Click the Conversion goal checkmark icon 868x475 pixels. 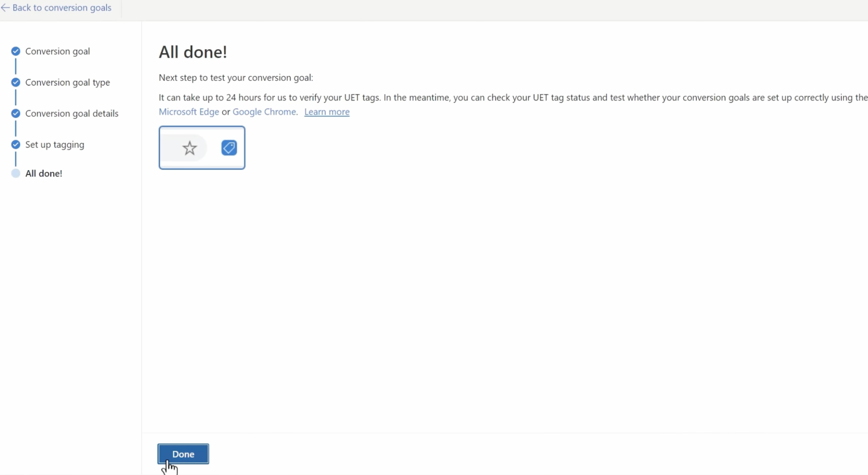point(16,51)
